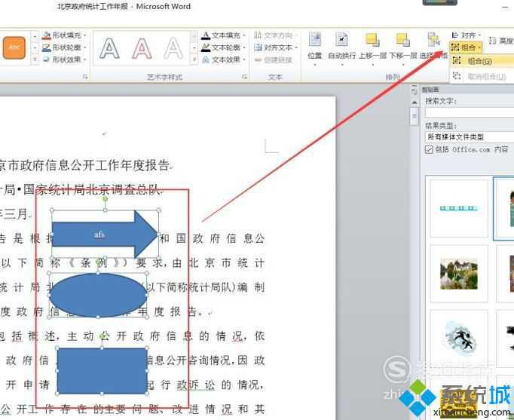
Task: Select the pink outlined WordArt A style
Action: coord(142,48)
